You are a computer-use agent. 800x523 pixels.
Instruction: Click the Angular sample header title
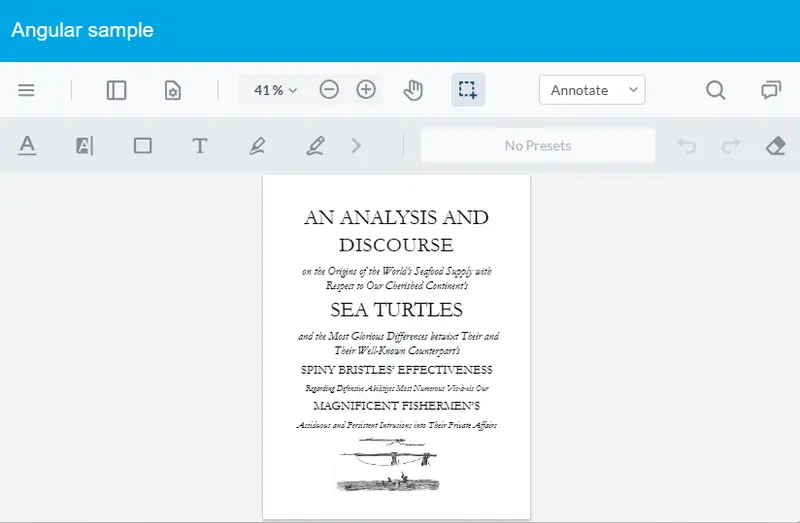point(82,30)
